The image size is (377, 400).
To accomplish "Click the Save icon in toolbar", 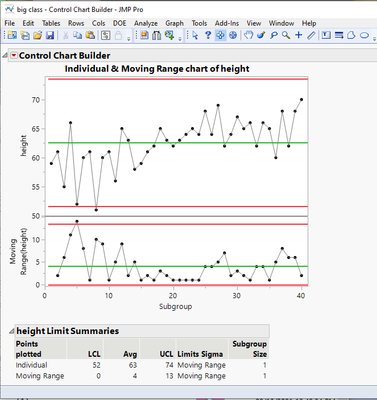I will point(50,35).
